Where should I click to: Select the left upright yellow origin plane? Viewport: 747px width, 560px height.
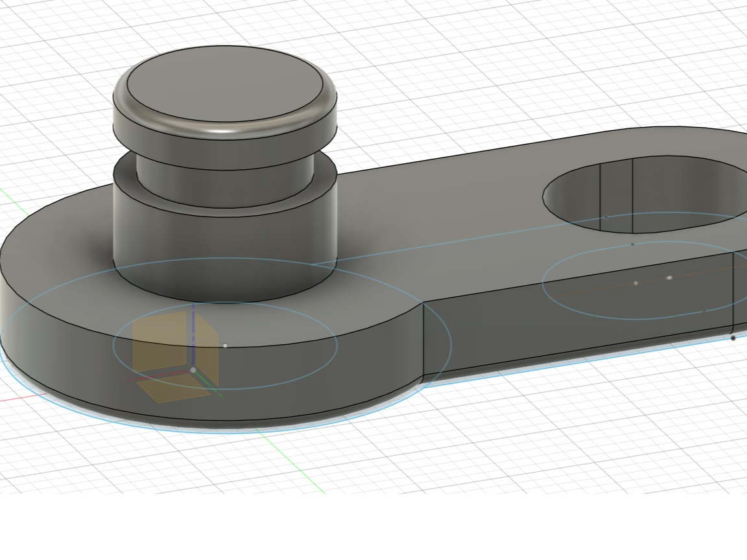[160, 342]
